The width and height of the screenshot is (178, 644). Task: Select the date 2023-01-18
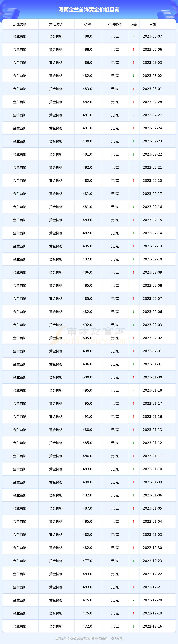pyautogui.click(x=152, y=391)
